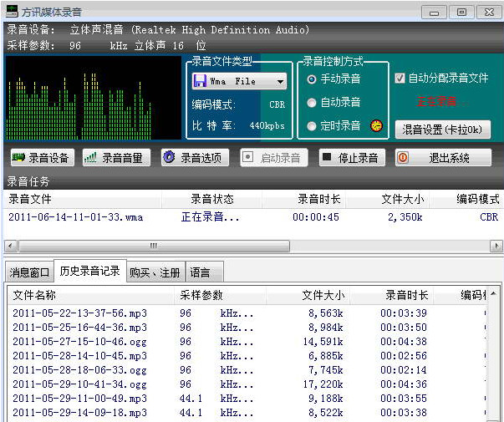Exit with 退出系统 button
The image size is (504, 422).
click(x=443, y=157)
